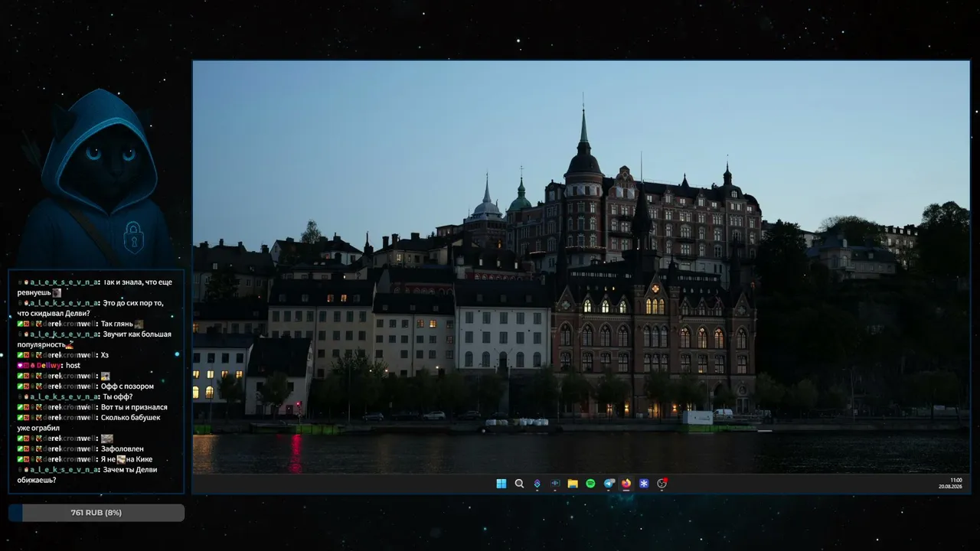Click the emote after "Так глянь"
Viewport: 980px width, 551px height.
coord(139,324)
